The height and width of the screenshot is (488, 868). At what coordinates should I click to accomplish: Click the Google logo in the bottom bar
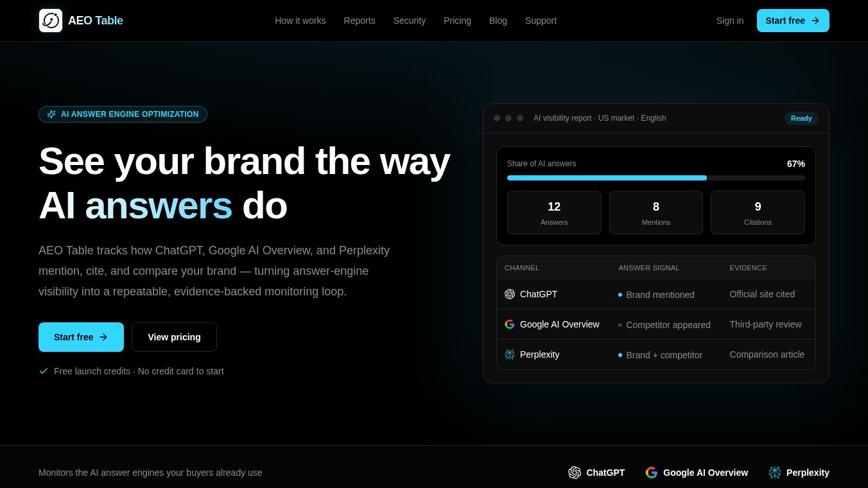[x=652, y=473]
